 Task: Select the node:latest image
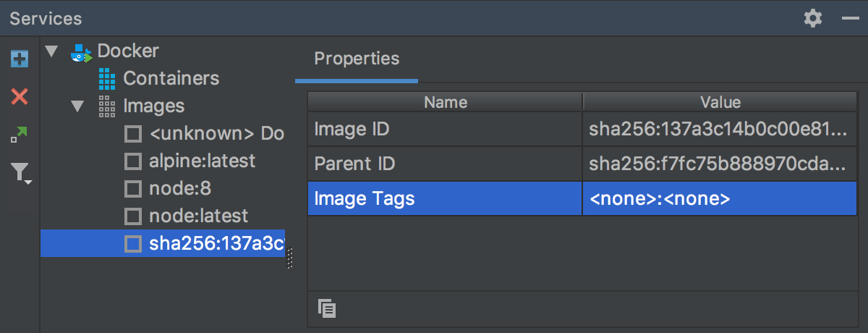198,216
